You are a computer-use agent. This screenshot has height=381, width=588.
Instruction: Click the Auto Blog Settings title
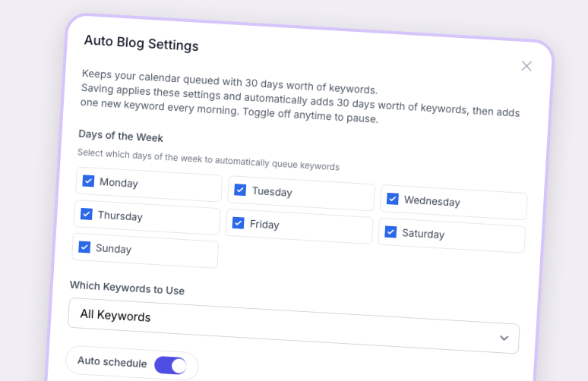pos(141,43)
